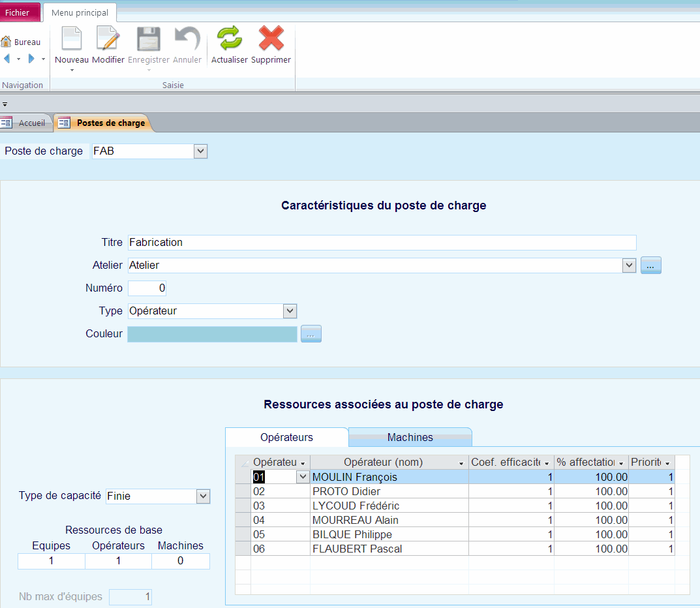Viewport: 700px width, 608px height.
Task: Click the Bureau home icon
Action: [x=23, y=41]
